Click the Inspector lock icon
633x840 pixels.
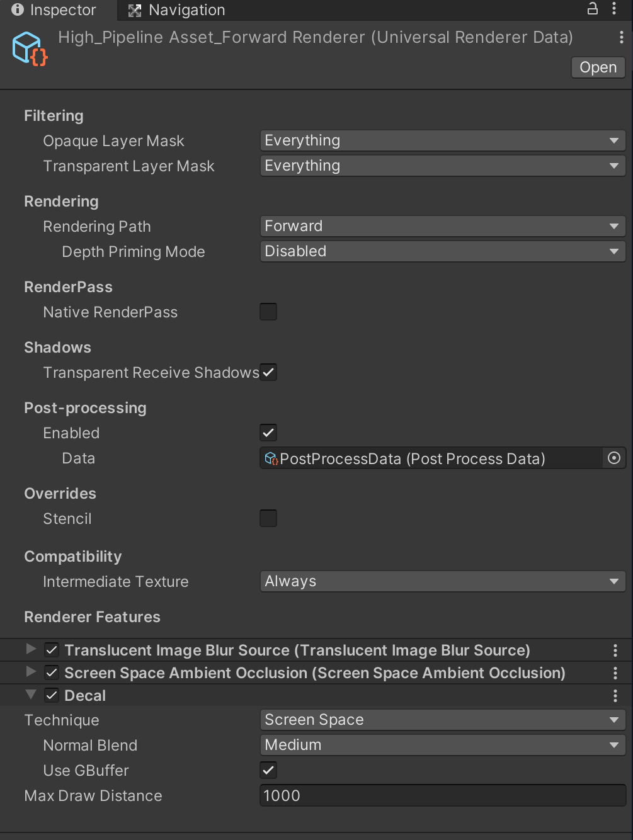pos(593,9)
